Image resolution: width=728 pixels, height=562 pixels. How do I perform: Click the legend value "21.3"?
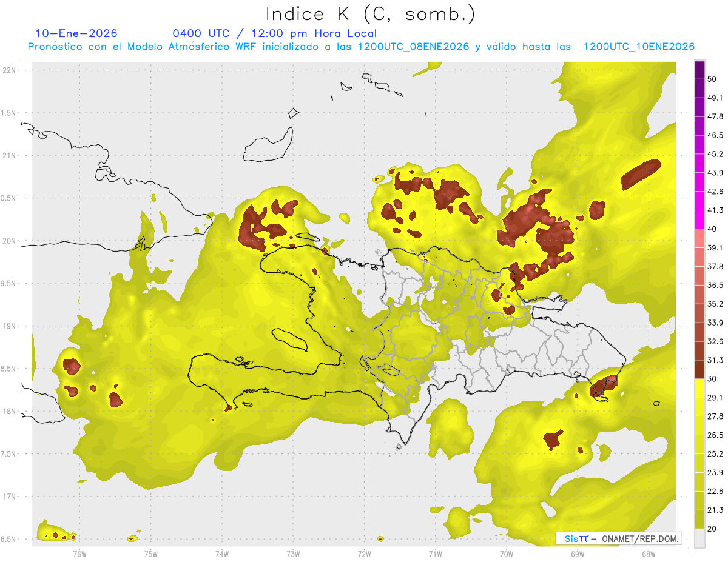[x=715, y=510]
